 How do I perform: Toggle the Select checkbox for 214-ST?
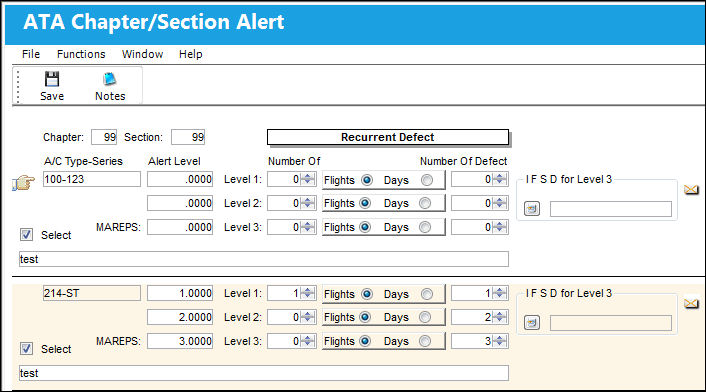tap(26, 348)
